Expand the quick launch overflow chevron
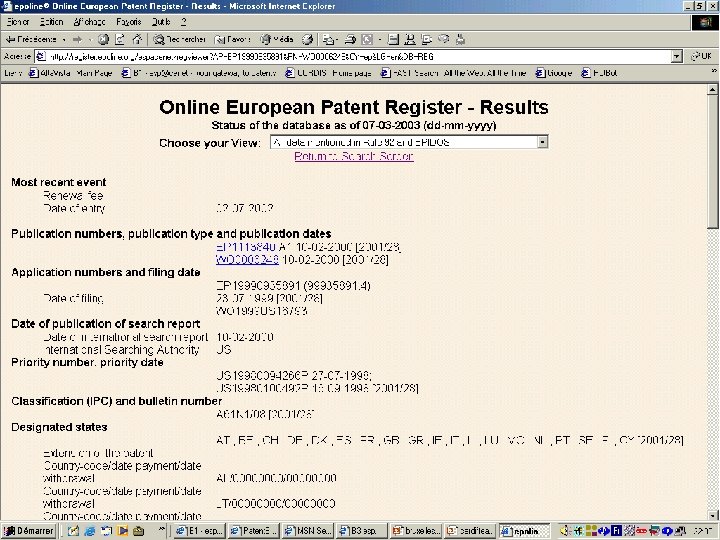This screenshot has height=540, width=720. point(162,530)
